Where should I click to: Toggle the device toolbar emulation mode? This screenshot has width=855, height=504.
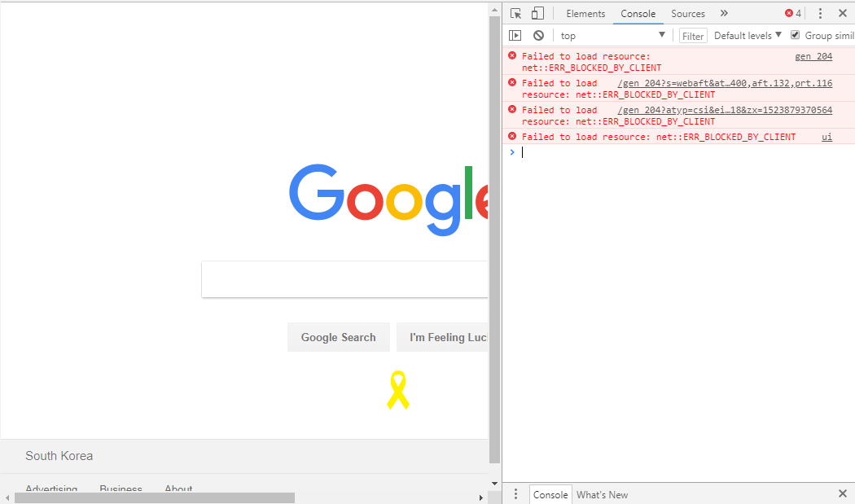537,13
